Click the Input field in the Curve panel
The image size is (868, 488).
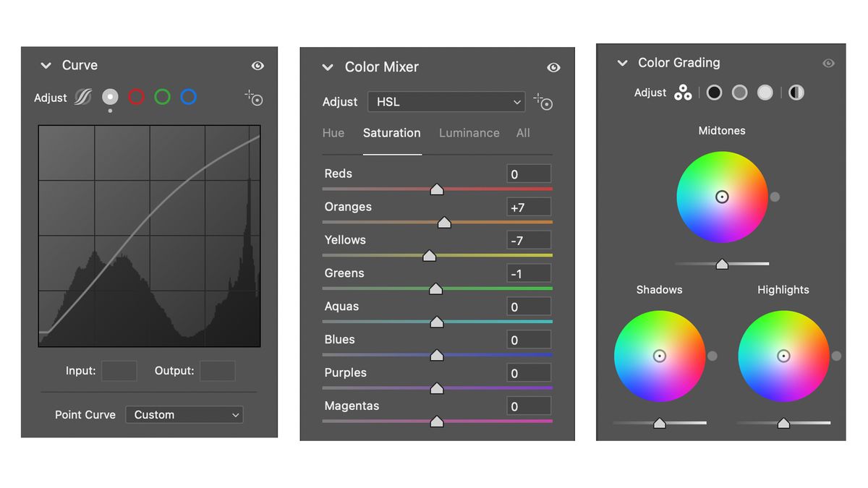[119, 370]
